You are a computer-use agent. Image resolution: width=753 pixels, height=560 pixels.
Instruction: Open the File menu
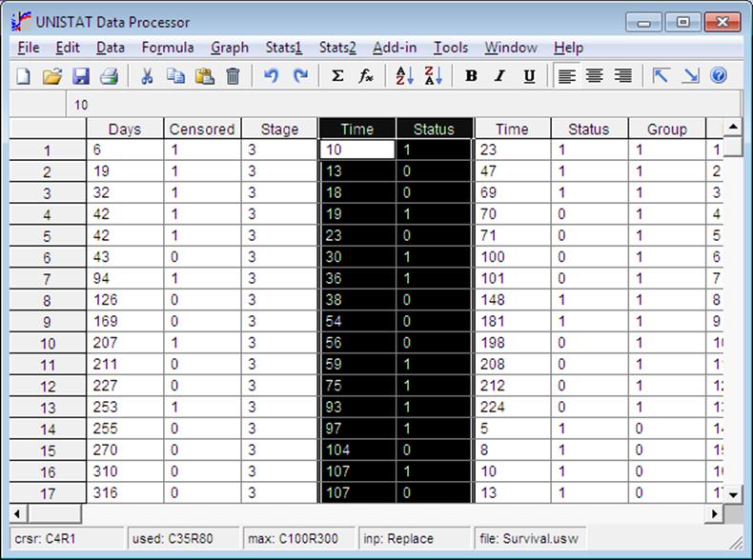(29, 48)
